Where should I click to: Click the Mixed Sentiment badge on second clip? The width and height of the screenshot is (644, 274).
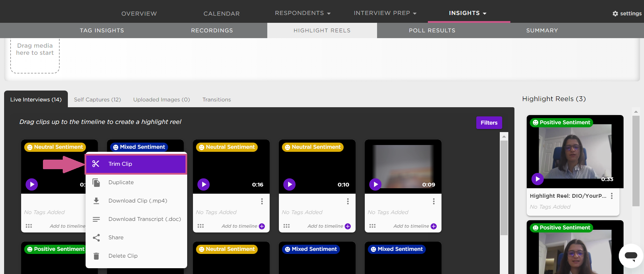[139, 147]
